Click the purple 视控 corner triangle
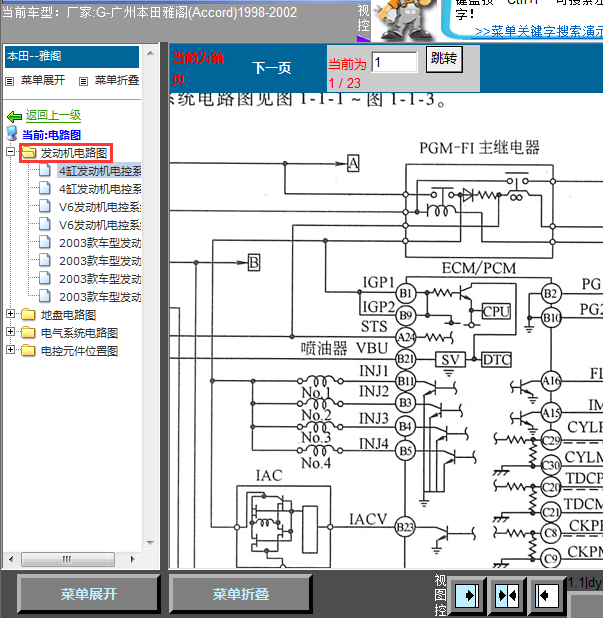This screenshot has height=618, width=603. [364, 38]
